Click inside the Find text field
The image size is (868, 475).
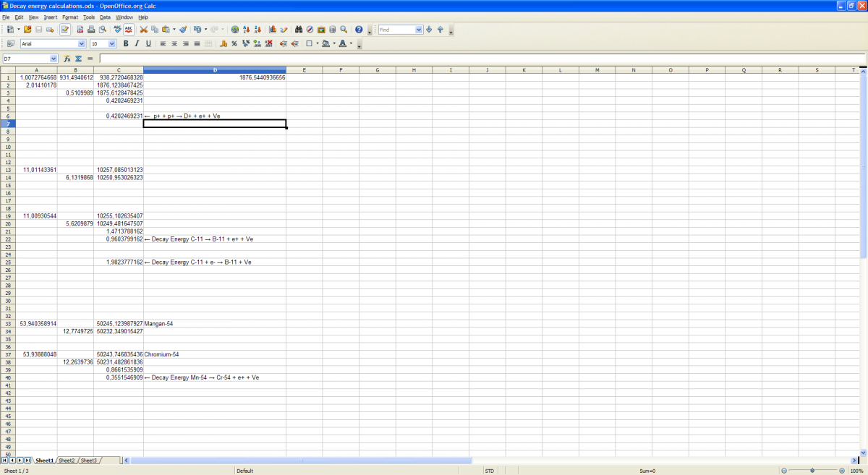coord(396,30)
